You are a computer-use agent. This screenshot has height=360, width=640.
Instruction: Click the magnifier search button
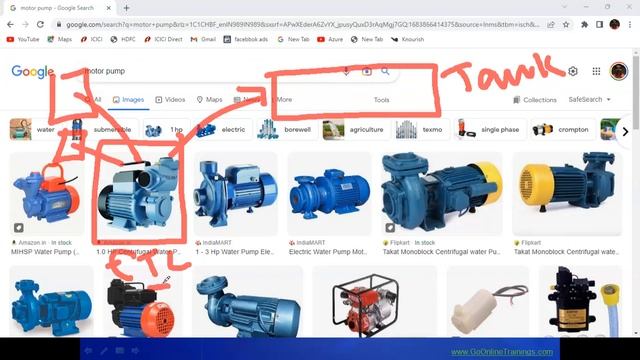coord(385,71)
